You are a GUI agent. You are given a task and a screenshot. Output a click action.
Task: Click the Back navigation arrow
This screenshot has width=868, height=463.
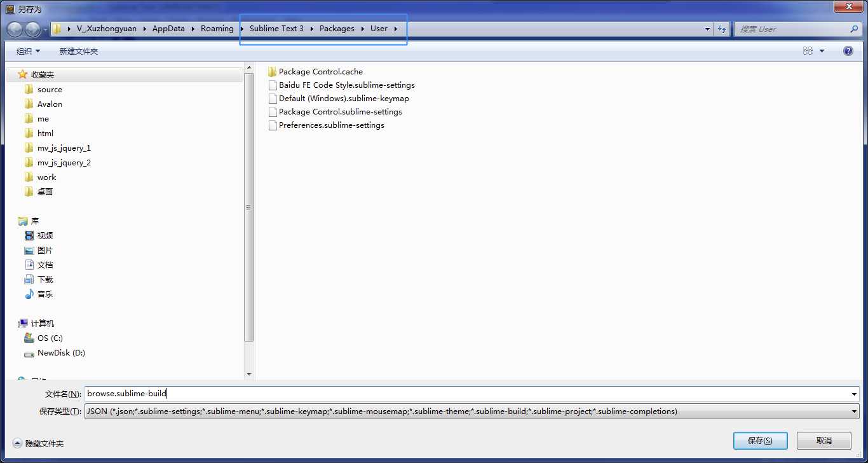point(15,29)
